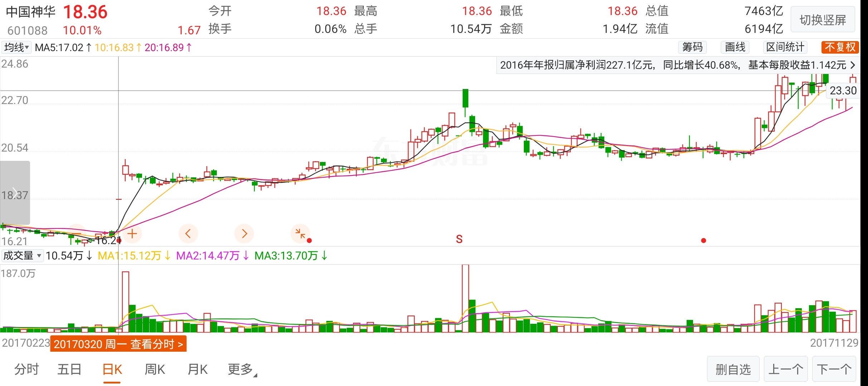The width and height of the screenshot is (868, 386).
Task: Click the stock name 中国神华
Action: click(x=31, y=12)
